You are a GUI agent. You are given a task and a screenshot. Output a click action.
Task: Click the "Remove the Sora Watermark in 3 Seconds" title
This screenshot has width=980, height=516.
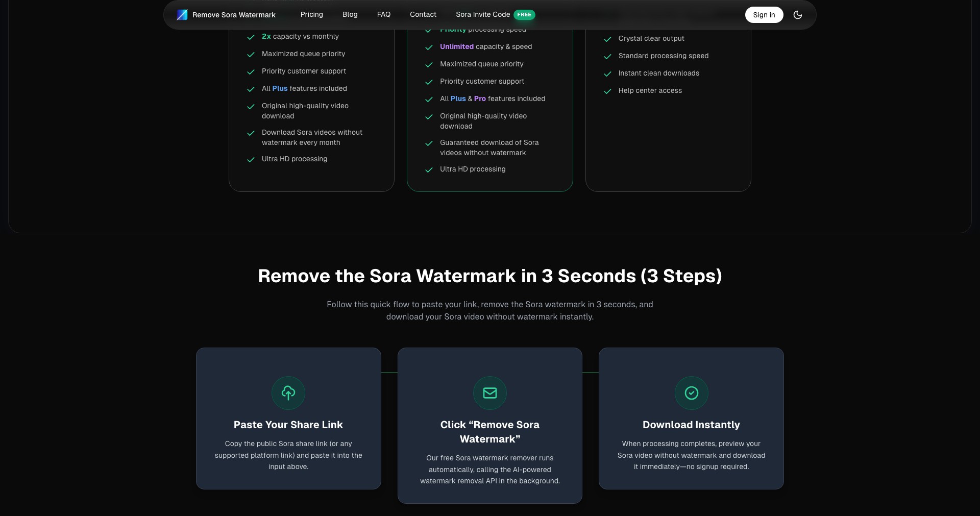[490, 276]
